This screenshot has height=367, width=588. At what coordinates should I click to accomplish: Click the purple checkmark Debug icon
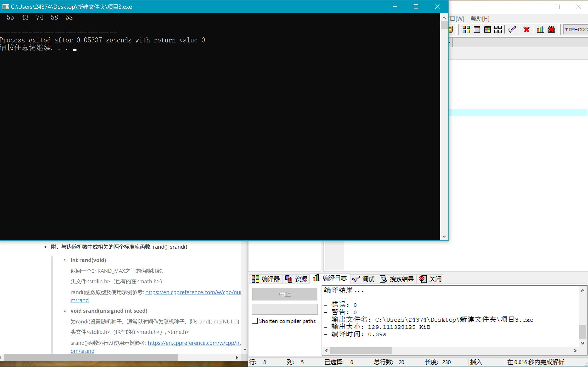tap(512, 29)
